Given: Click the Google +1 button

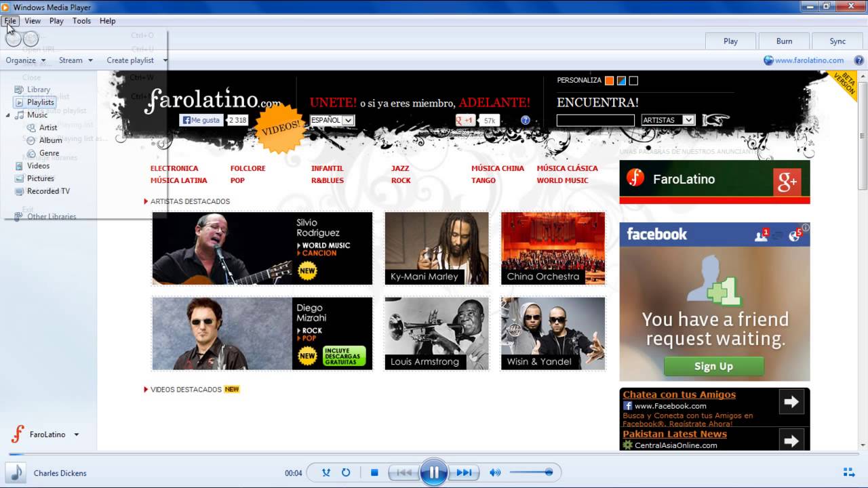Looking at the screenshot, I should click(465, 120).
